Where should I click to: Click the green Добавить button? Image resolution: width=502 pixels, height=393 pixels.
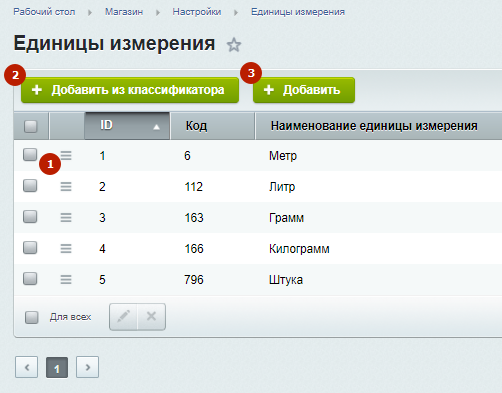(x=304, y=90)
